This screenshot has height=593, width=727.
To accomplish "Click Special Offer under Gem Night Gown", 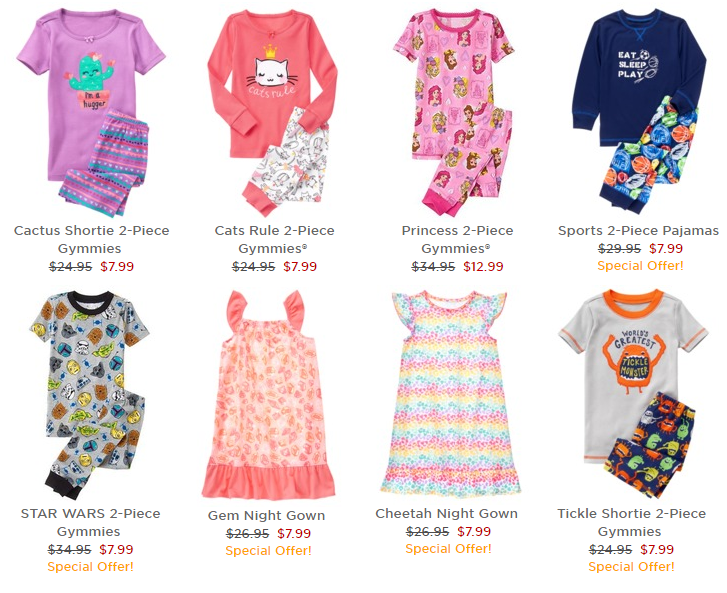I will 268,551.
